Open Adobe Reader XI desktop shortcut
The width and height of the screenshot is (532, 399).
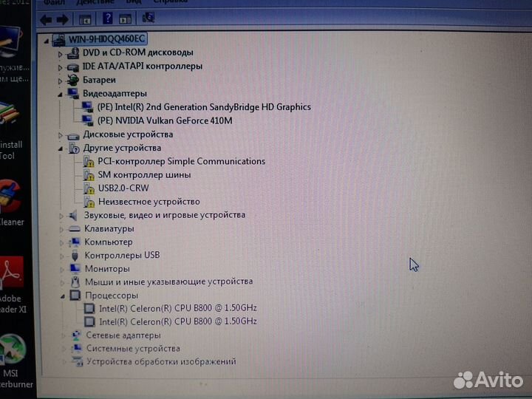[x=12, y=285]
